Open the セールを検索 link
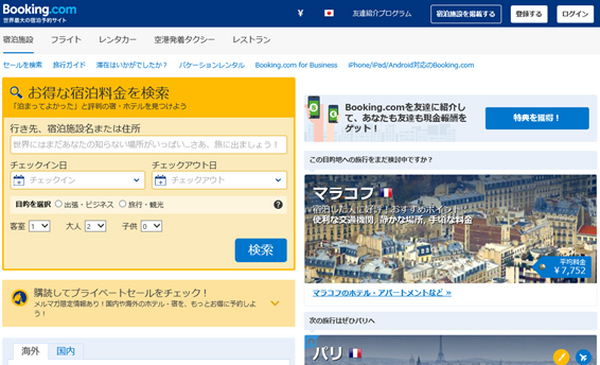Image resolution: width=600 pixels, height=365 pixels. (23, 65)
